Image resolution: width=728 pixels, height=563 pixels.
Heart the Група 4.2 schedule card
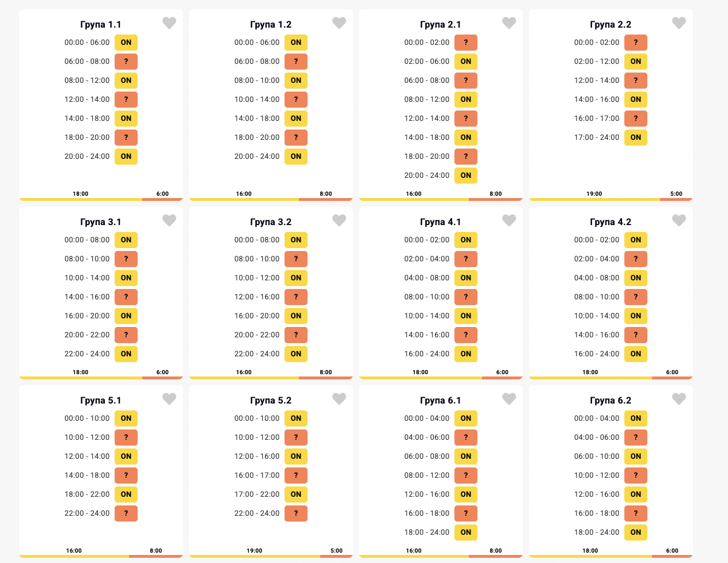(x=678, y=220)
